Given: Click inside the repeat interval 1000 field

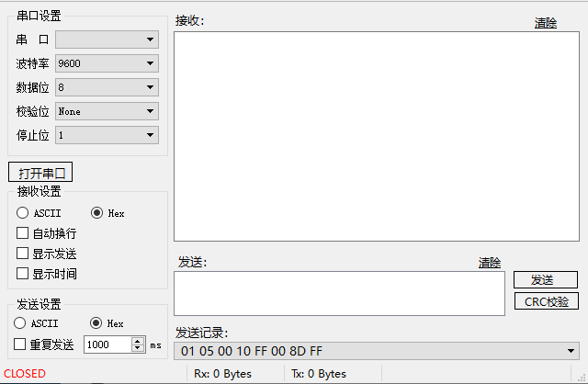Looking at the screenshot, I should coord(107,344).
